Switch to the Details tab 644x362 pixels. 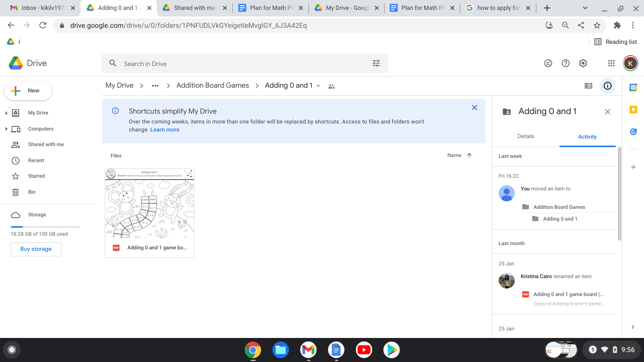(526, 136)
